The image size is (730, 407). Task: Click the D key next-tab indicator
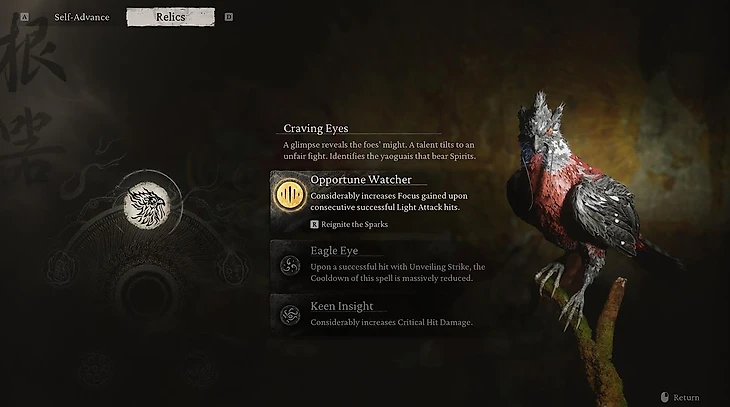pyautogui.click(x=229, y=17)
